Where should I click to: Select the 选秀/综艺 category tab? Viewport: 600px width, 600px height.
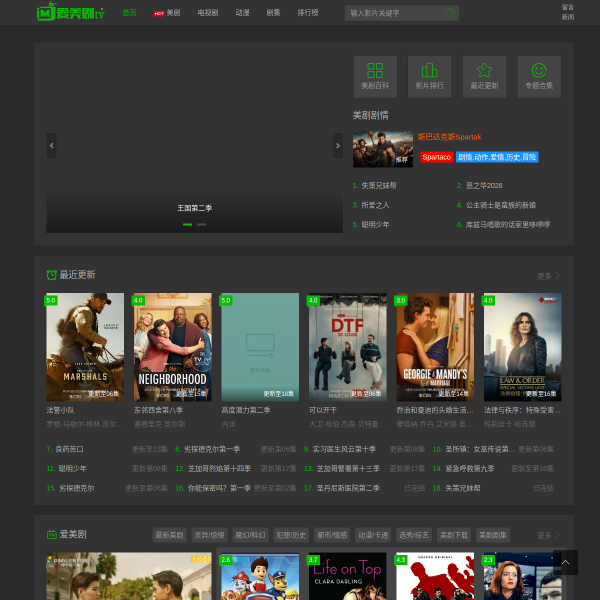tap(414, 535)
